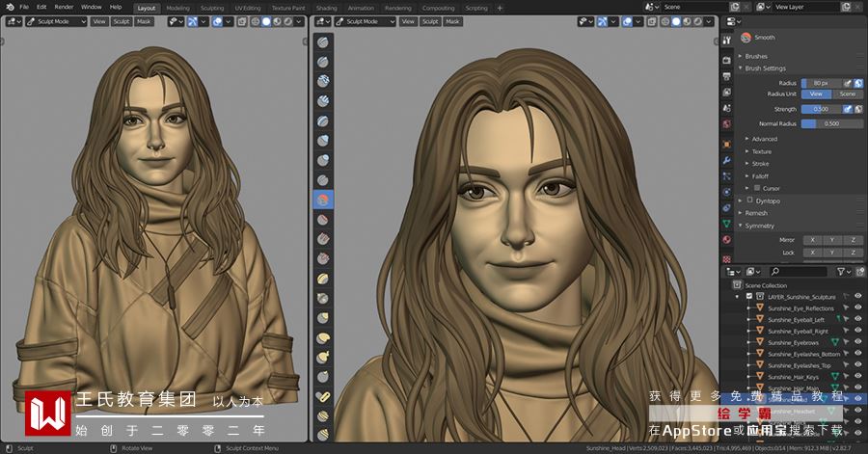Open the World properties tab
The image size is (868, 454).
pyautogui.click(x=727, y=124)
